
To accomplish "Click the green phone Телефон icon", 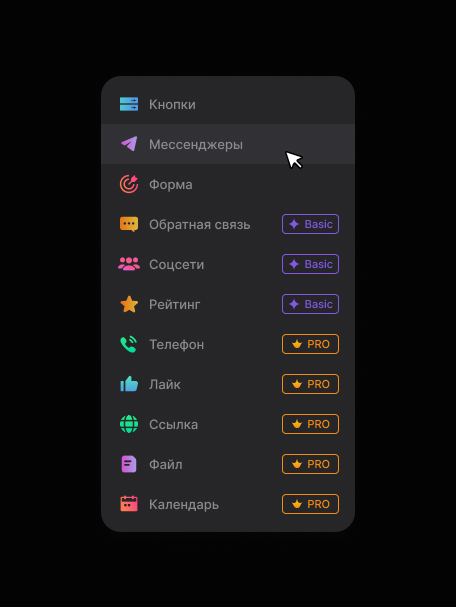I will 129,344.
